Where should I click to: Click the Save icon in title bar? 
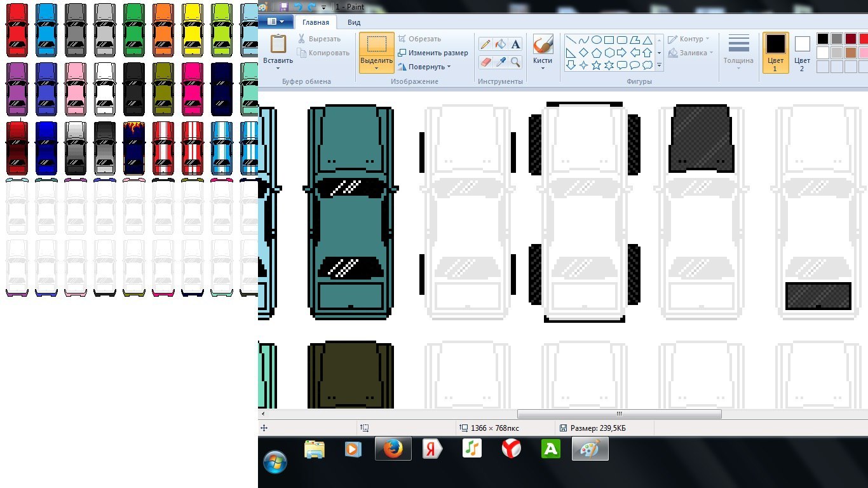coord(283,6)
